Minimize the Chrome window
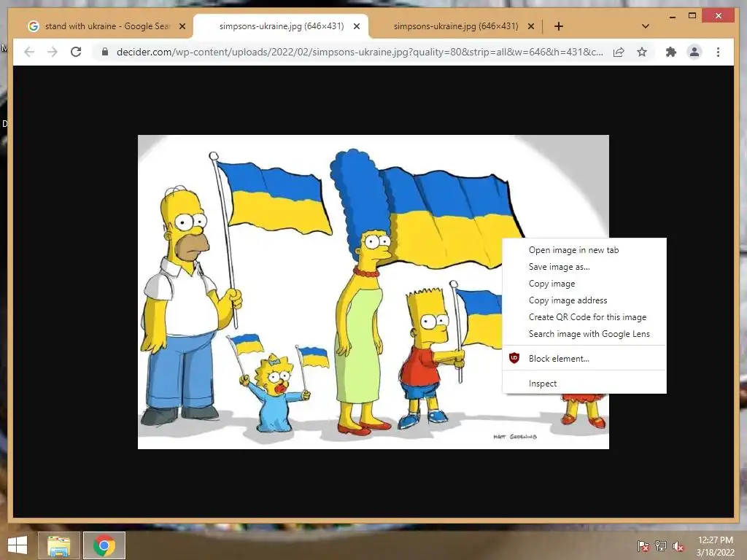The image size is (747, 560). click(x=672, y=16)
